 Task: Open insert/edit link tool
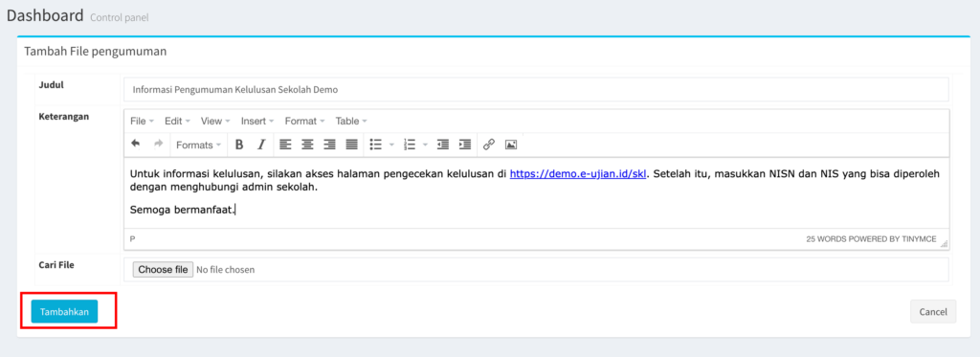(489, 145)
